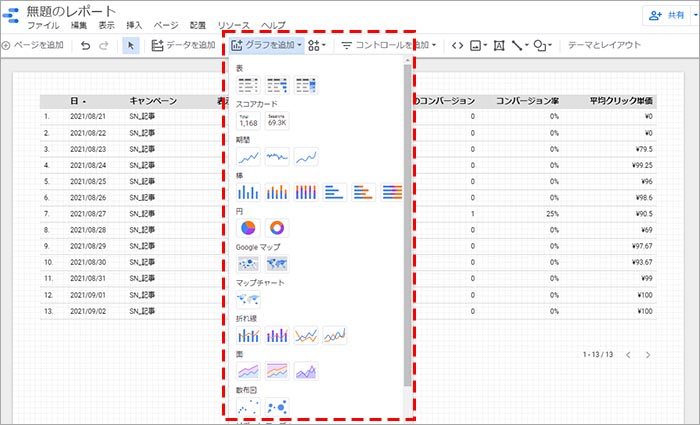This screenshot has width=700, height=425.
Task: Click the undo arrow in toolbar
Action: 85,45
